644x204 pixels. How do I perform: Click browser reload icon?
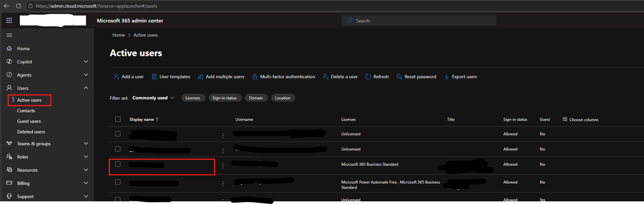[x=19, y=6]
